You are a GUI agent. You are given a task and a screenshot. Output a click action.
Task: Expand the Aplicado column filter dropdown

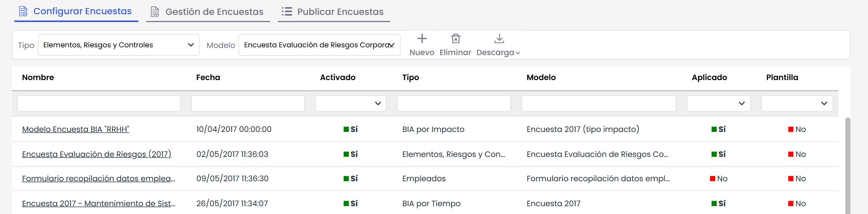tap(718, 103)
